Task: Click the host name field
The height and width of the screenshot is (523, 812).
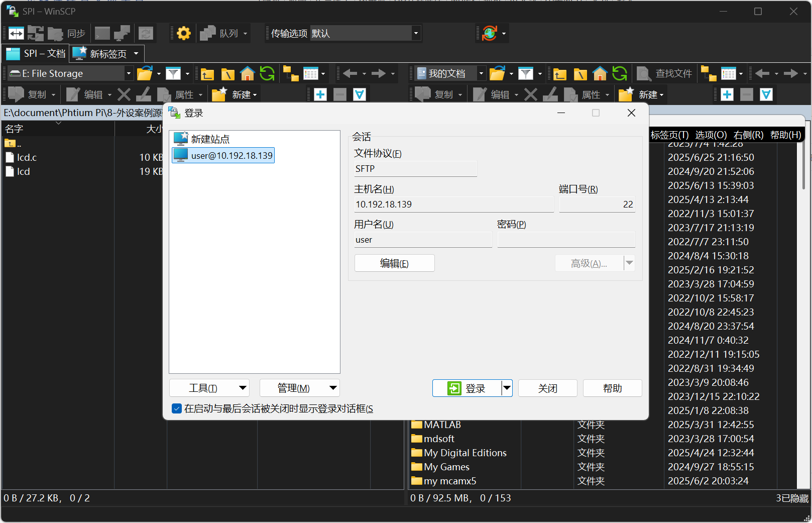Action: pos(454,204)
